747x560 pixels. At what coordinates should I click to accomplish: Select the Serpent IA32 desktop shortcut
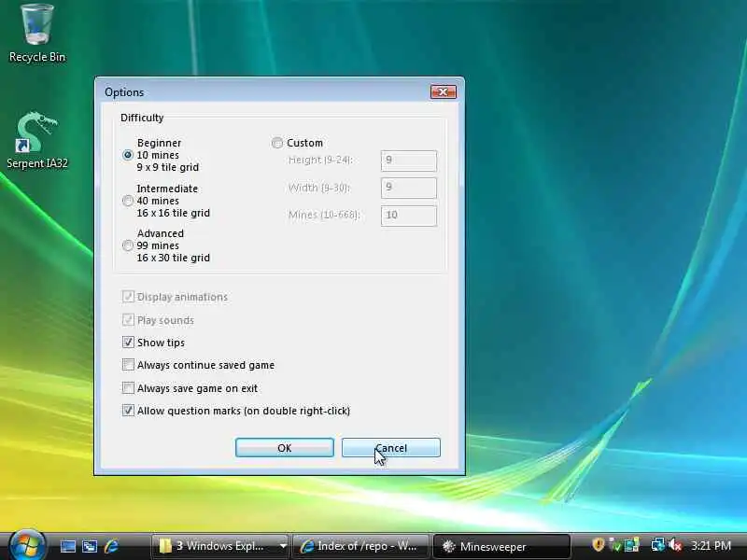click(x=37, y=141)
